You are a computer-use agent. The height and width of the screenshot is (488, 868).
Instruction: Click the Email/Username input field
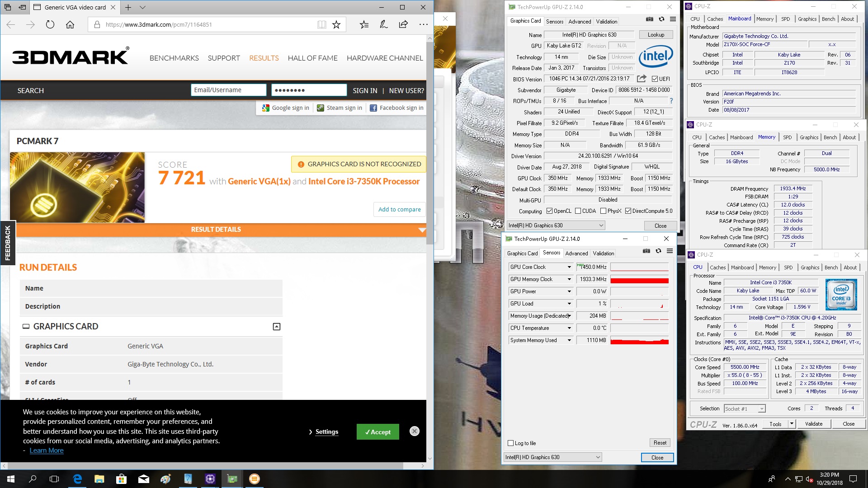coord(229,90)
